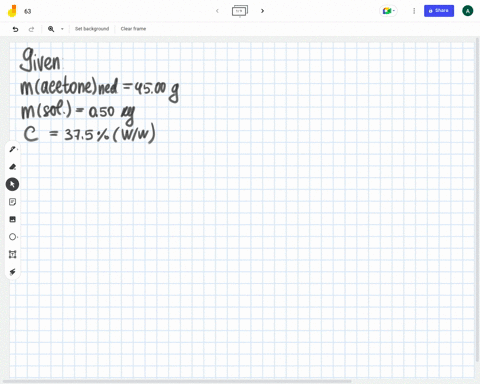Screen dimensions: 480x384
Task: Click Clear frame
Action: (x=133, y=29)
